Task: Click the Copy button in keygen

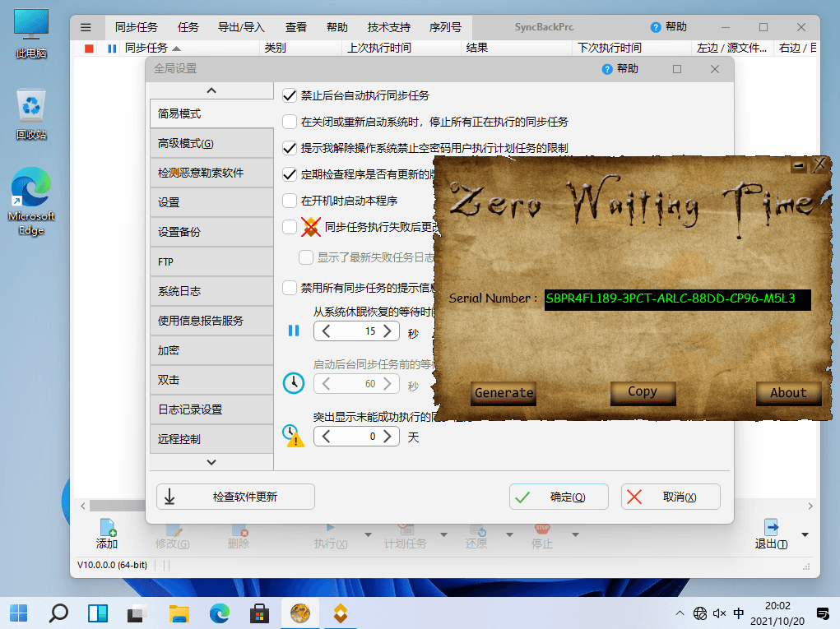Action: coord(643,392)
